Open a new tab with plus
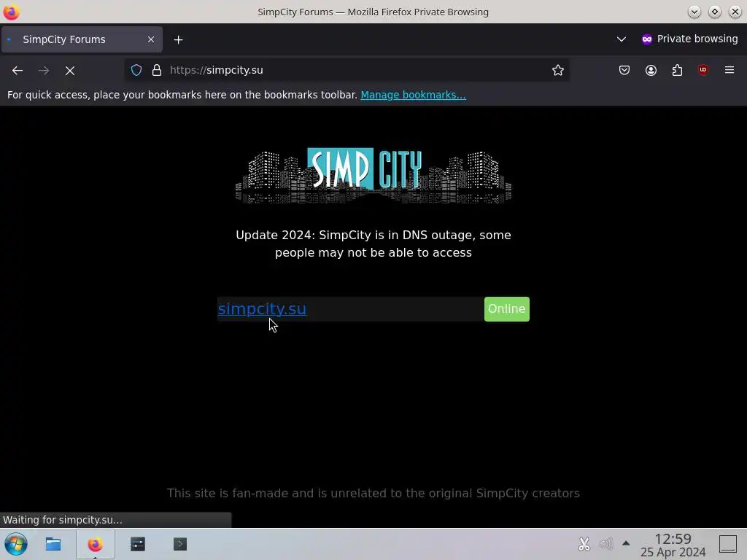The image size is (747, 560). pos(178,39)
